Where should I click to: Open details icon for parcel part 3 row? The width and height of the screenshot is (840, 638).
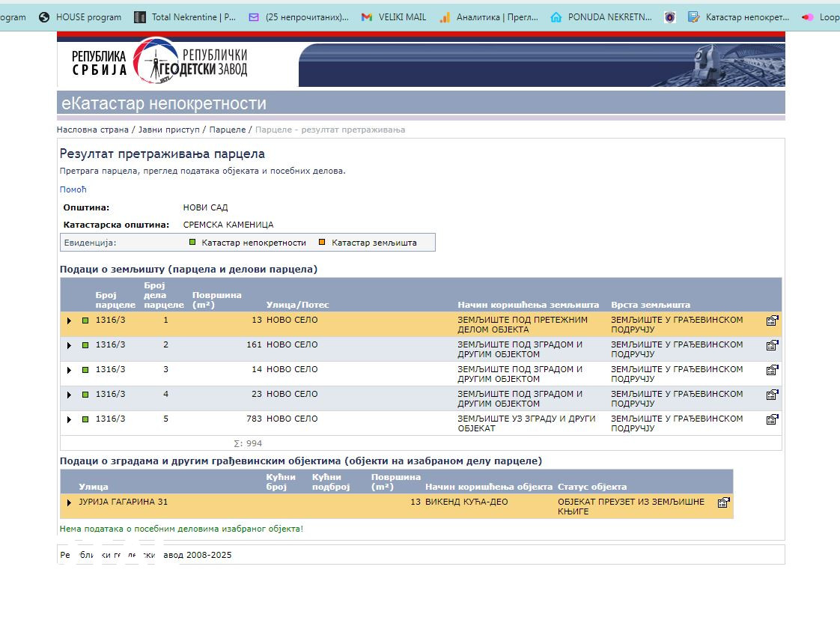(x=772, y=370)
